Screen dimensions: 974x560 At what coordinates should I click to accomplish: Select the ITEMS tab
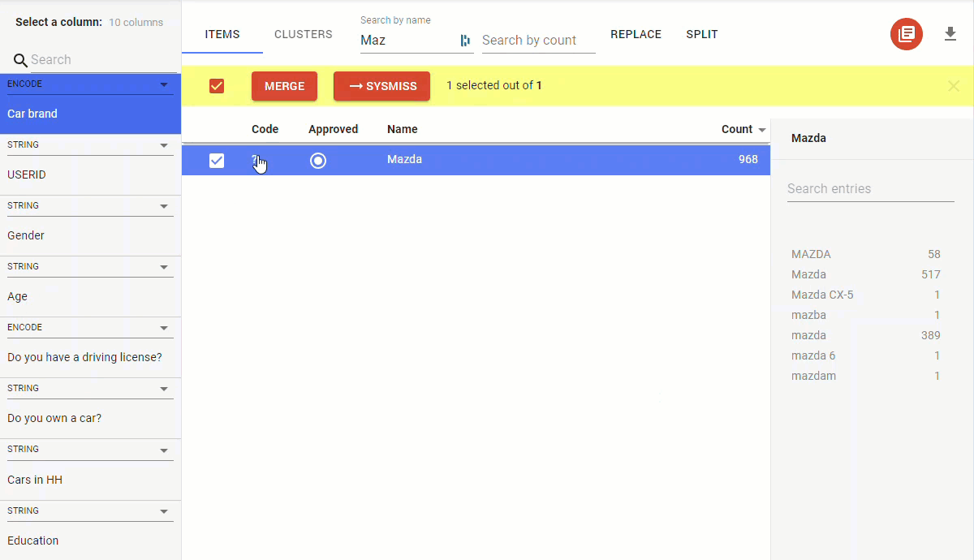coord(222,35)
